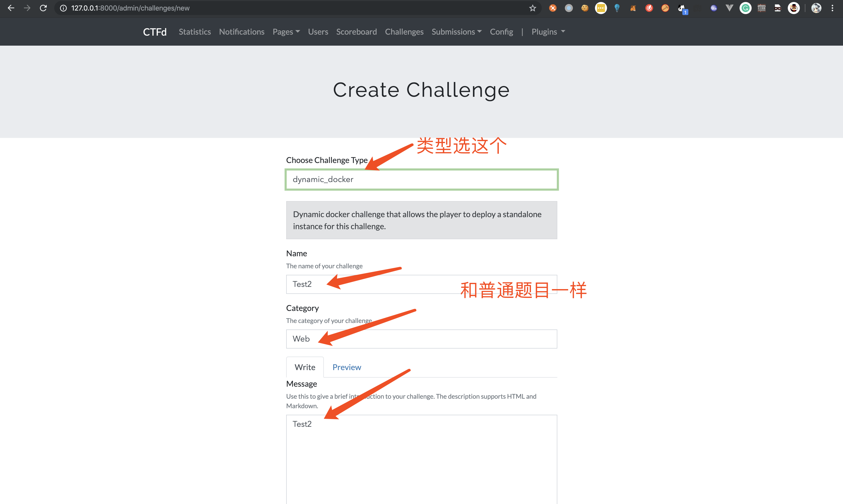Open Chrome three-dot menu

coord(832,8)
